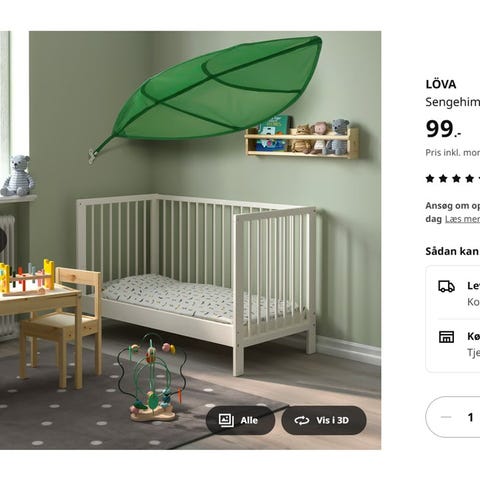Show all images with the Alle button
The image size is (480, 480).
point(241,420)
